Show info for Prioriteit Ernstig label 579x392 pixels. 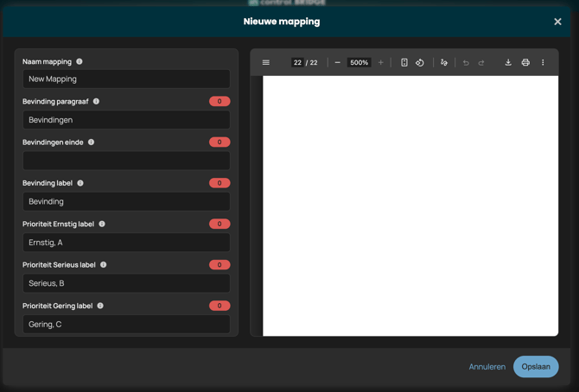click(x=102, y=224)
